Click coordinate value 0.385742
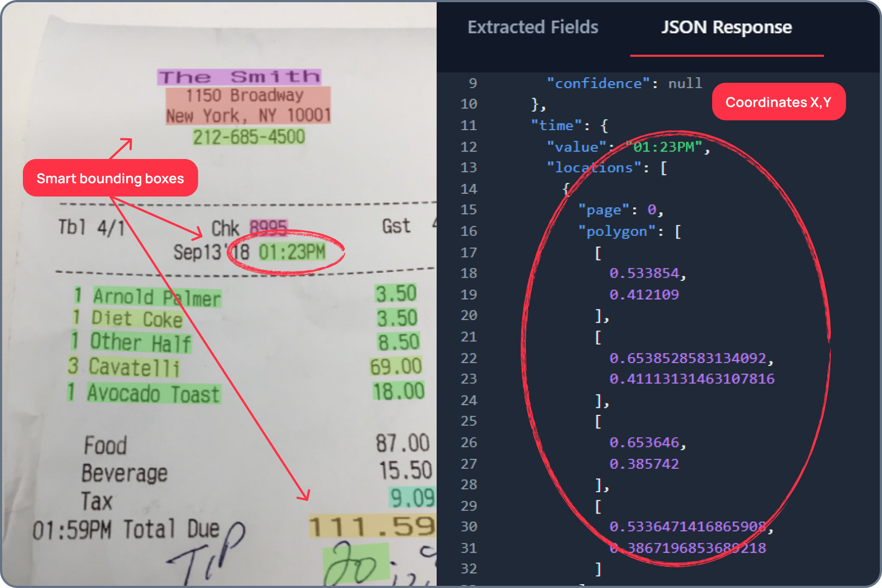 tap(644, 464)
